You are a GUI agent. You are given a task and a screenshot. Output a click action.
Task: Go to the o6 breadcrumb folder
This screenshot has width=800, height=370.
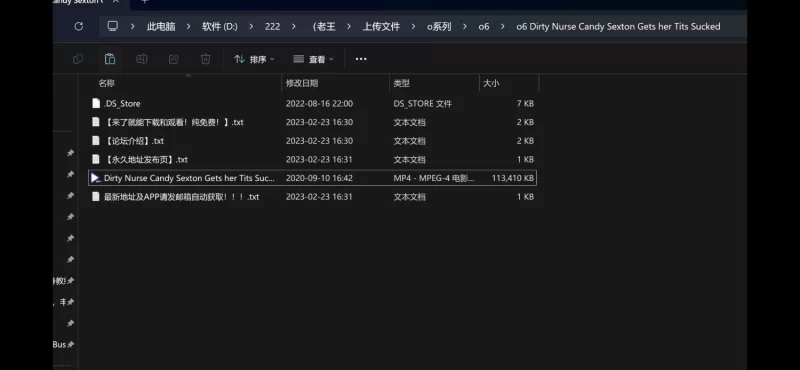tap(484, 27)
